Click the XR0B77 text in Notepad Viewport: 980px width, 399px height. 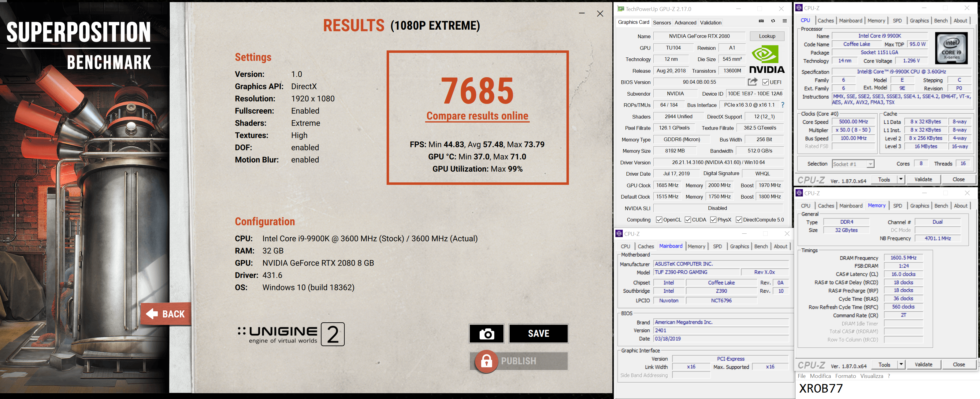[821, 389]
